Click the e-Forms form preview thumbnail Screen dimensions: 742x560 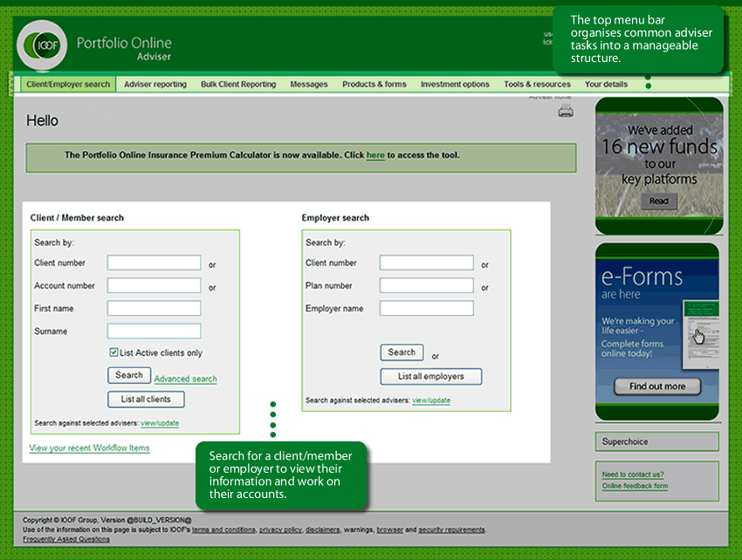coord(701,334)
